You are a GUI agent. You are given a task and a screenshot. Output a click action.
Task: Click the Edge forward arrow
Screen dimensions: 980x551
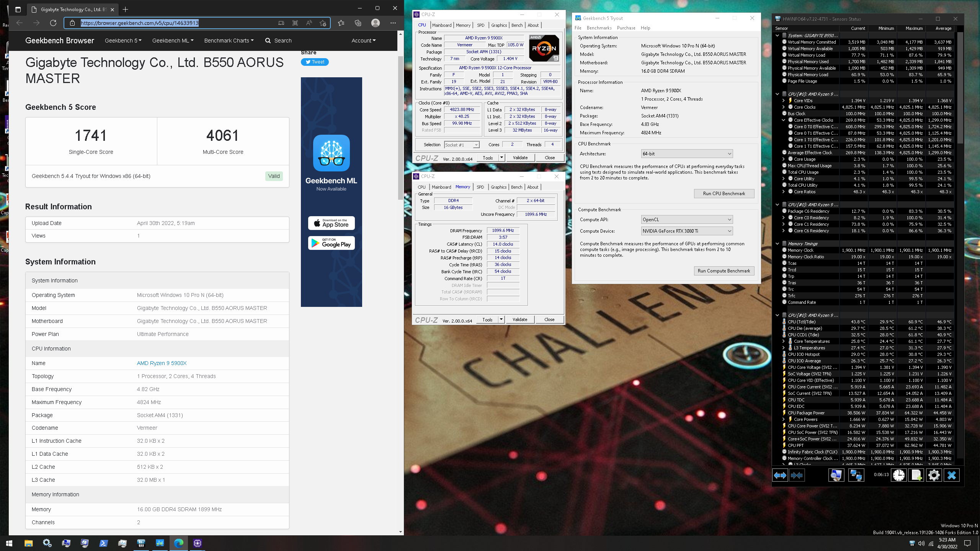(36, 23)
